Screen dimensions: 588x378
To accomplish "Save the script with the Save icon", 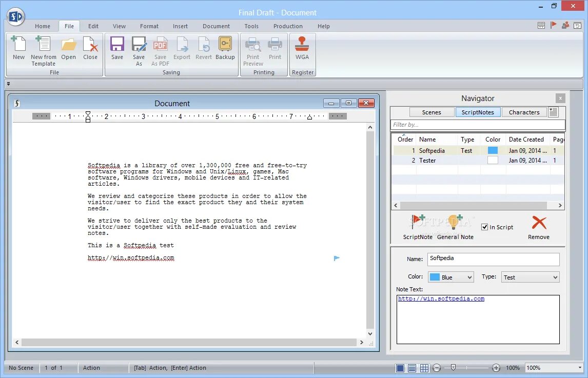I will [117, 48].
